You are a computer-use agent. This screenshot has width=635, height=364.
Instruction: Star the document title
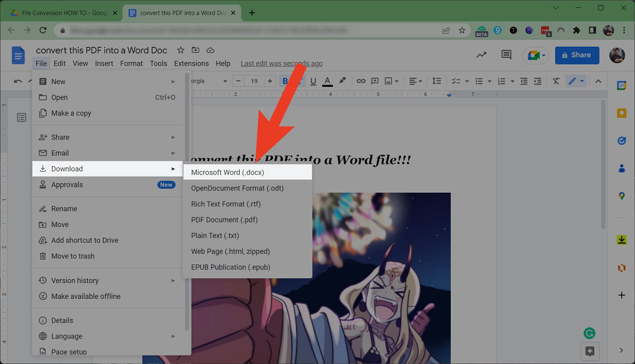click(180, 50)
